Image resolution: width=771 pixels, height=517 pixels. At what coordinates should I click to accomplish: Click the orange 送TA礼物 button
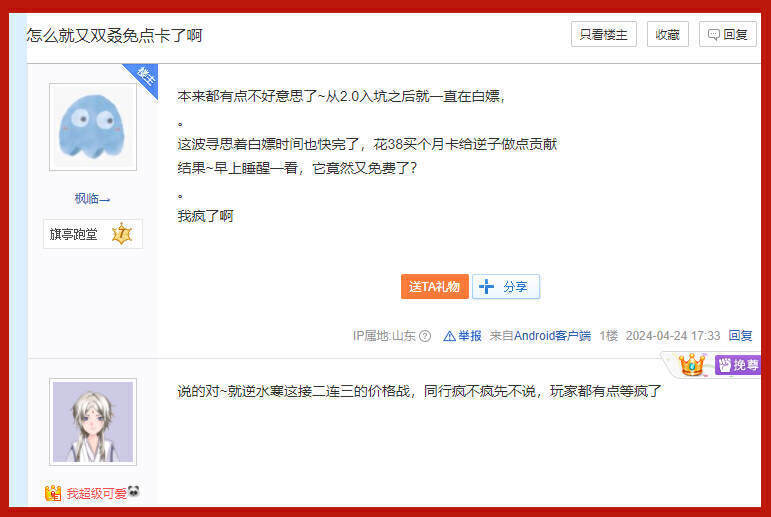[435, 286]
